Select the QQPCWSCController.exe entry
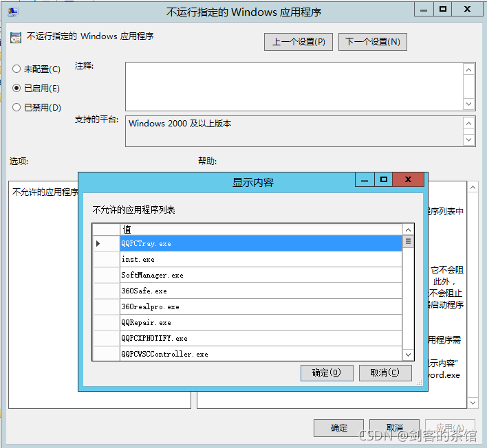487x448 pixels. click(261, 354)
